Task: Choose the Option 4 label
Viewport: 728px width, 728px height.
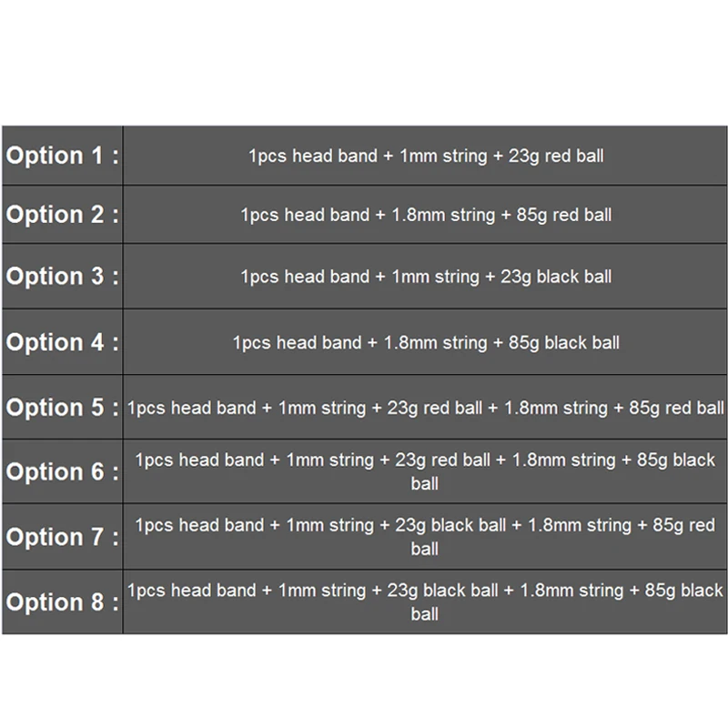Action: [62, 343]
